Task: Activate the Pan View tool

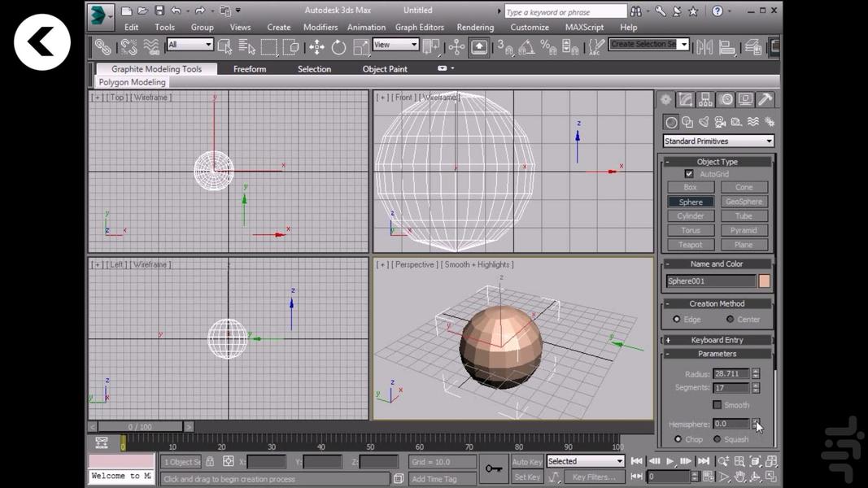Action: pyautogui.click(x=740, y=477)
